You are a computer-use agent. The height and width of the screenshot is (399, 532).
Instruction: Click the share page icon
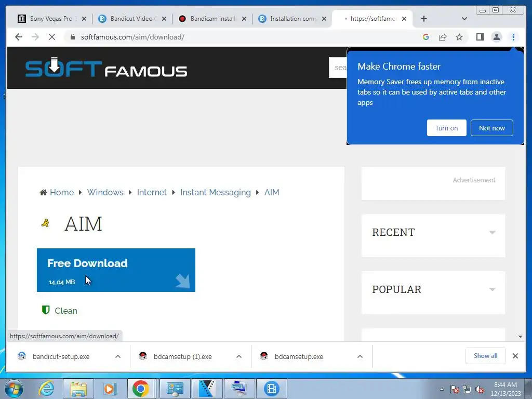coord(443,37)
